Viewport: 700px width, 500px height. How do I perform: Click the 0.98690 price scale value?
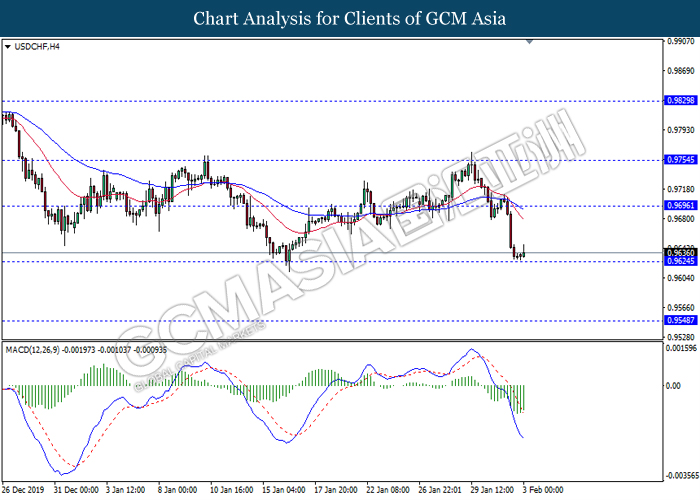click(x=681, y=71)
